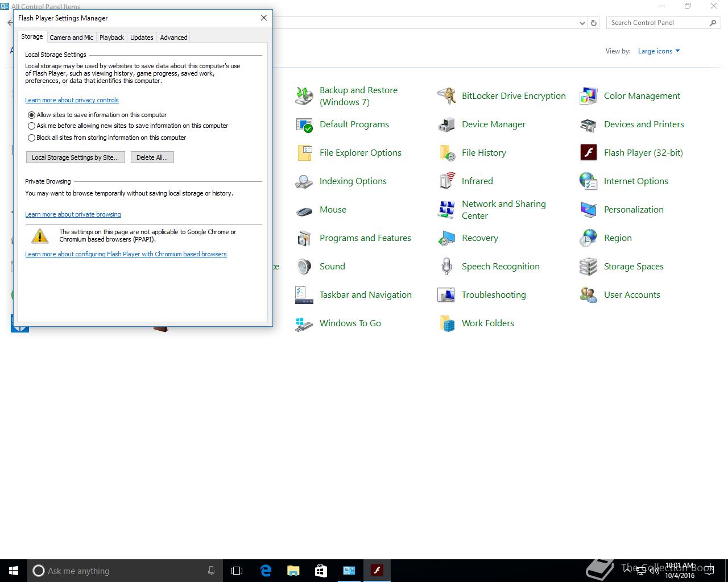
Task: Expand the View by Large icons dropdown
Action: pos(659,51)
